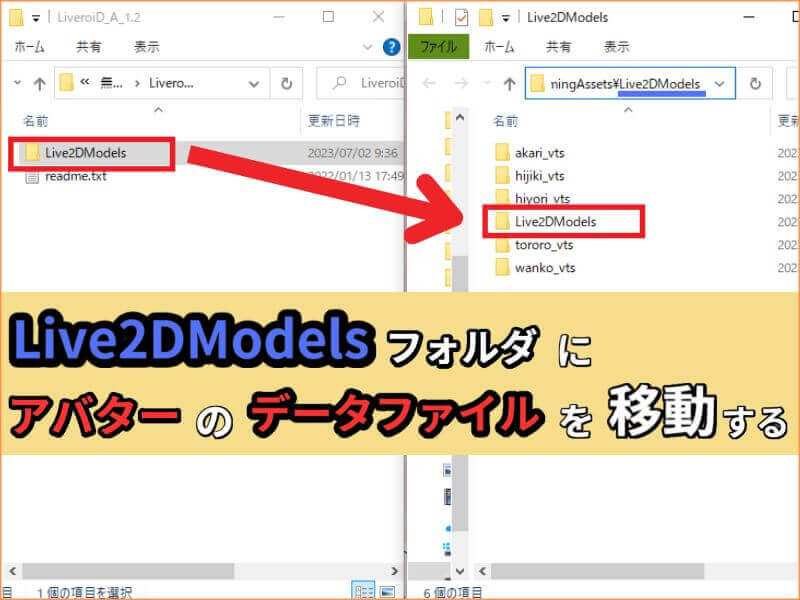Viewport: 800px width, 600px height.
Task: Expand the hidden path « in LiveroiD_A_1.2 address bar
Action: coord(85,83)
